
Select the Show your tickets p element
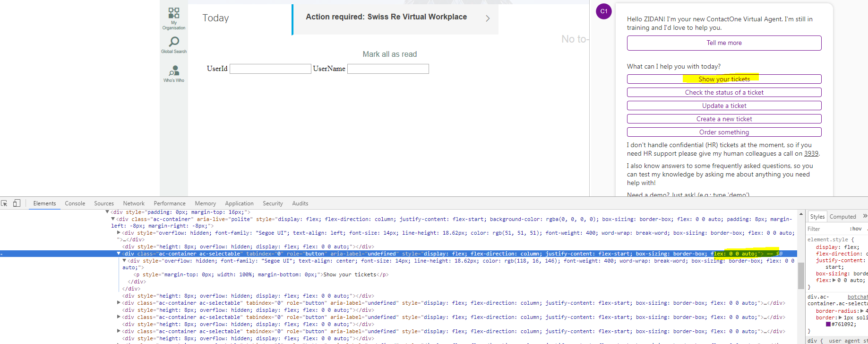click(x=261, y=274)
